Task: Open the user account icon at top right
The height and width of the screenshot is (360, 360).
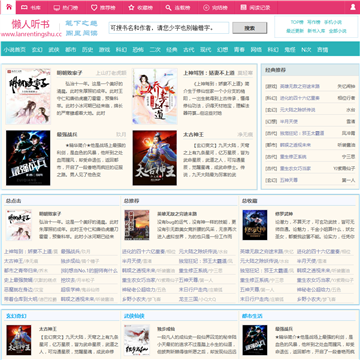Action: click(353, 7)
